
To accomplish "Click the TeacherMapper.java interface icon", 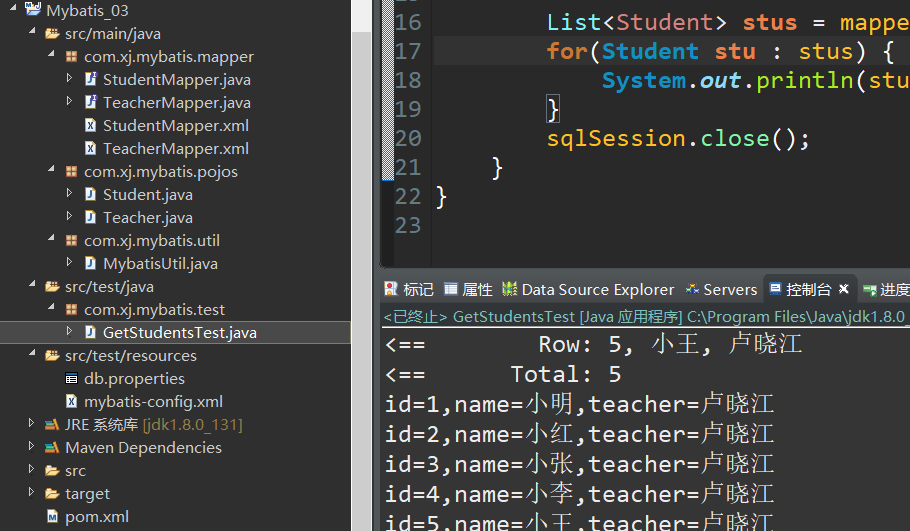I will tap(90, 103).
